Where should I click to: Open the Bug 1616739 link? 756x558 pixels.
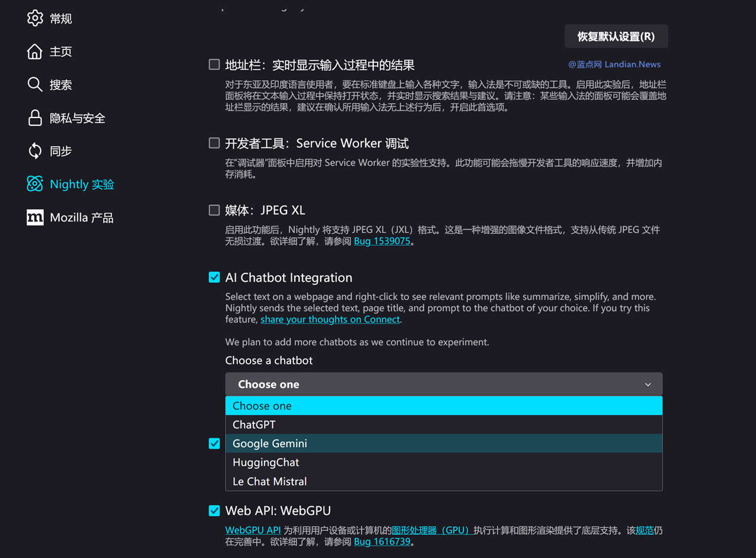[382, 541]
